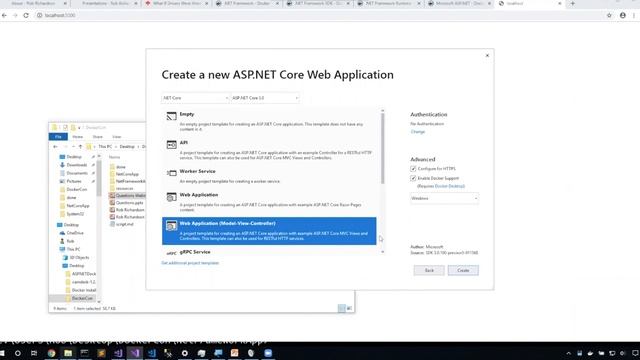Click template list scroll up arrow
Image resolution: width=640 pixels, height=360 pixels.
coord(382,111)
